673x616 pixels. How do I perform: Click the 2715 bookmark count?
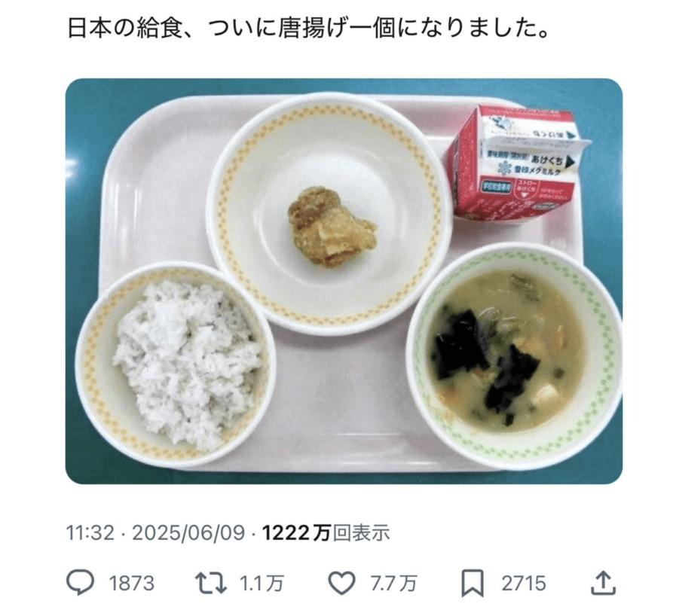(524, 584)
